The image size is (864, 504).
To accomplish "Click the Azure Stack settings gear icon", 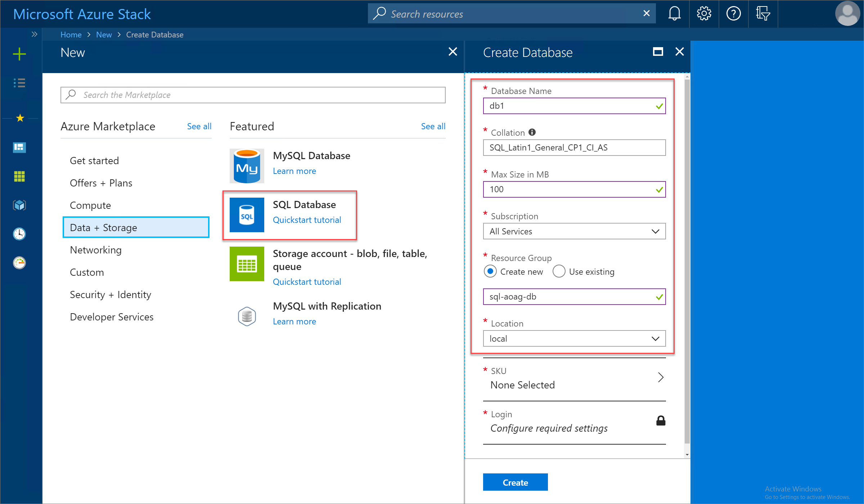I will (x=703, y=14).
